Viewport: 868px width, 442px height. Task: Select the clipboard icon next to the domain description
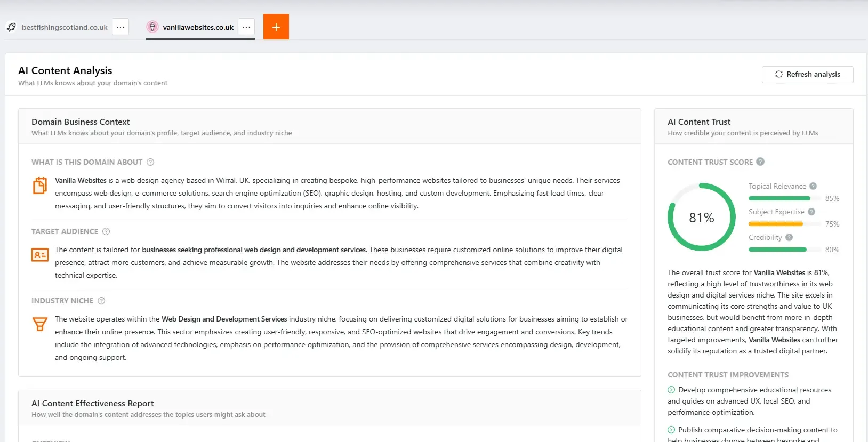pos(39,186)
